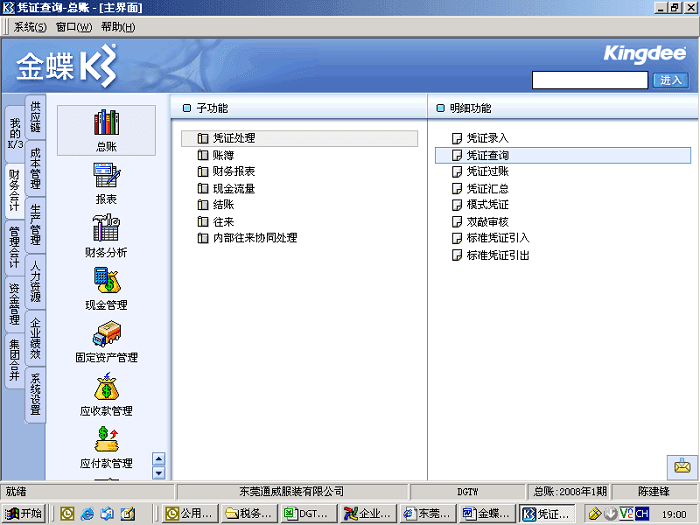Click the CH input language tray indicator

(x=642, y=514)
